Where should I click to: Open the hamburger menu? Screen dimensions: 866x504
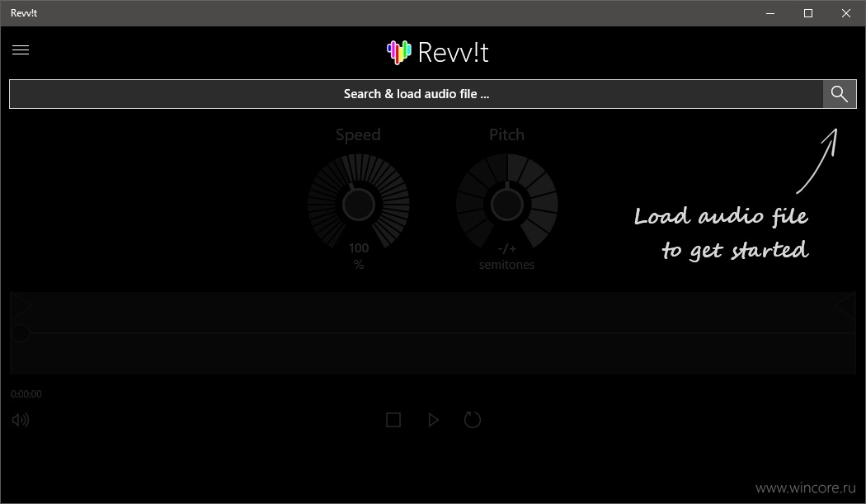[x=21, y=50]
